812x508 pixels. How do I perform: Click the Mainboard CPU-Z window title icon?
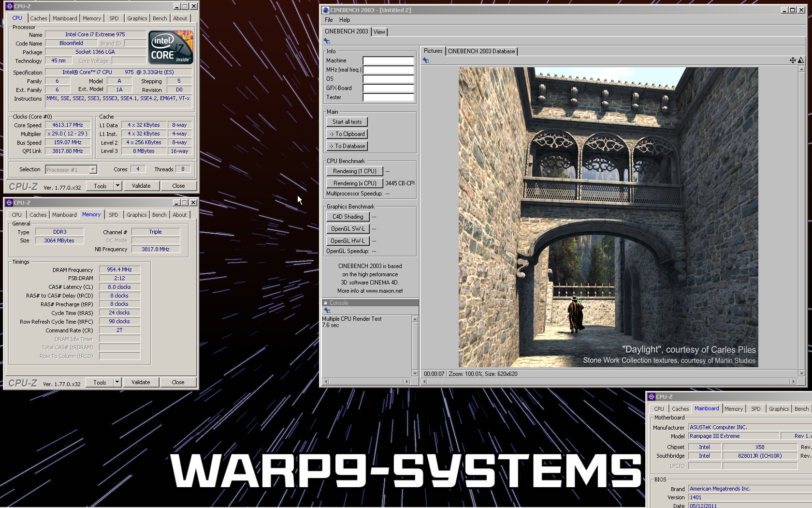[x=652, y=397]
